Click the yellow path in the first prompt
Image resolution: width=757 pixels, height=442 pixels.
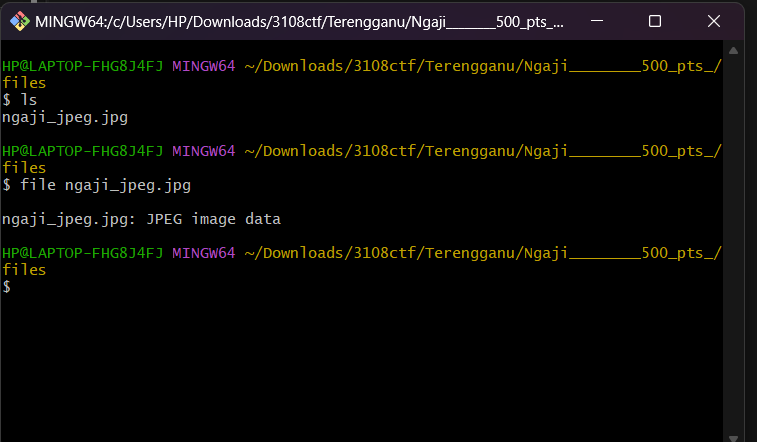pos(482,66)
